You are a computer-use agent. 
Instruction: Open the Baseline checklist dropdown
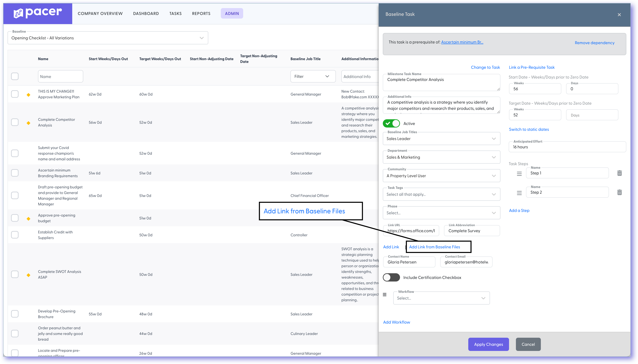click(108, 38)
